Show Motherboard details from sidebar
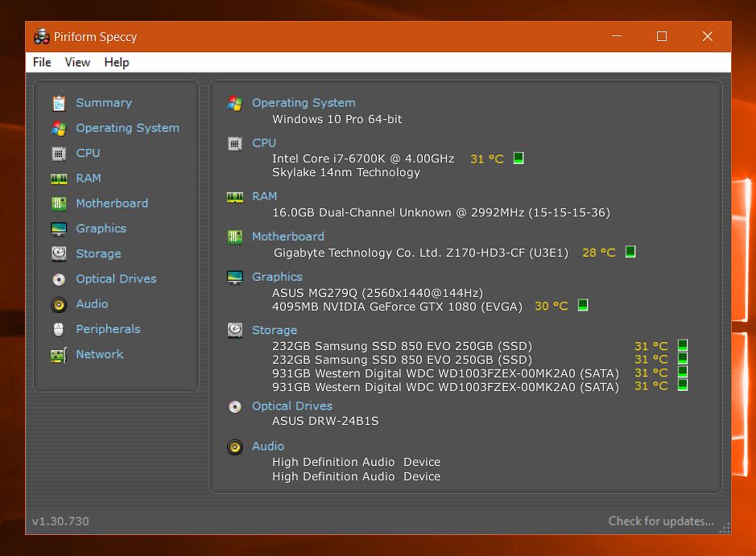 pos(113,203)
